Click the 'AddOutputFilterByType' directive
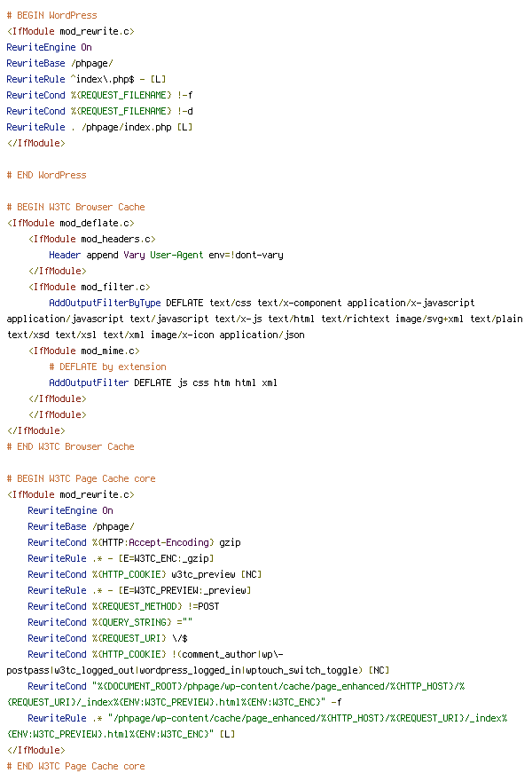 pos(105,303)
